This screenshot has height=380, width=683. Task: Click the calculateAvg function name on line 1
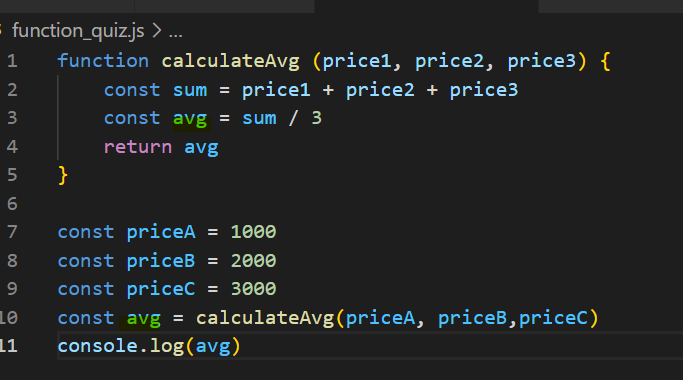coord(230,61)
